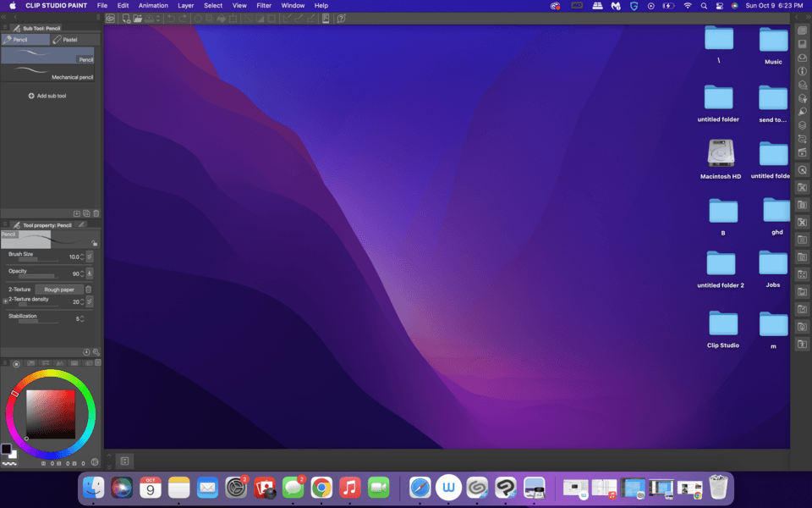Open the Brush Size dynamics dropdown
Viewport: 812px width, 508px height.
[90, 257]
